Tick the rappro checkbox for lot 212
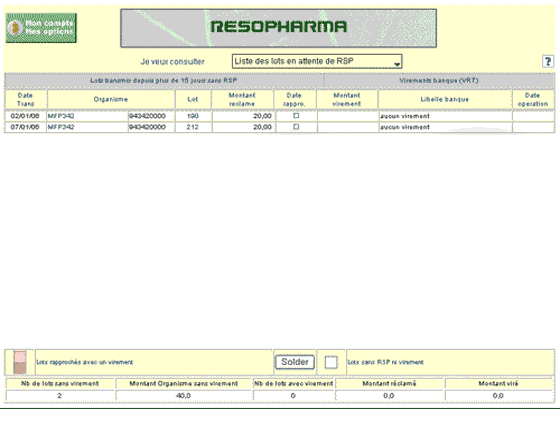 296,127
